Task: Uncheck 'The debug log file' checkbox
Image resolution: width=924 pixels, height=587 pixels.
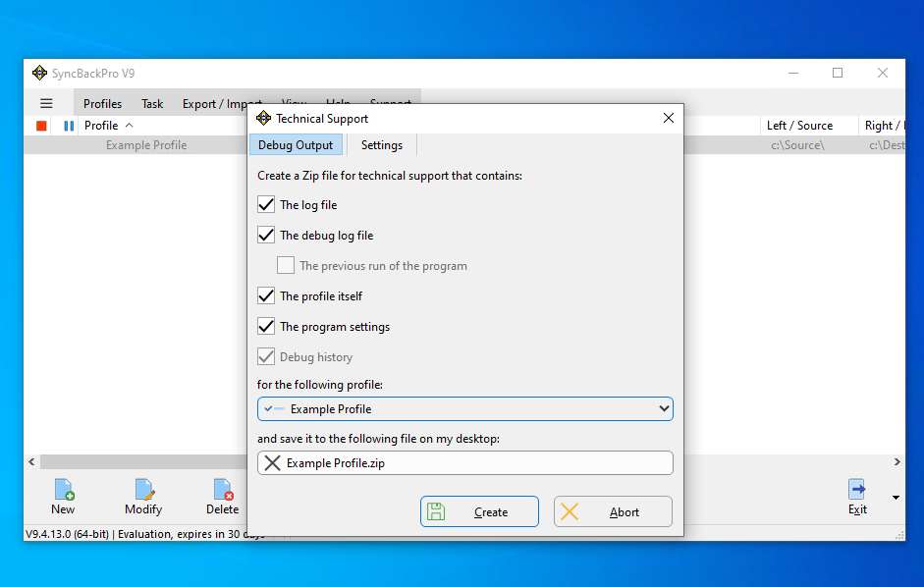Action: pos(266,236)
